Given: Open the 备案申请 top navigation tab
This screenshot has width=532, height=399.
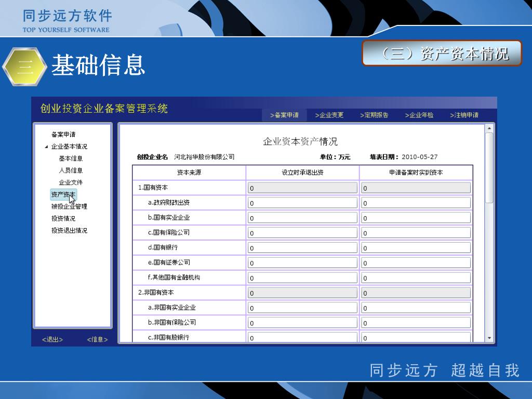Looking at the screenshot, I should pos(284,115).
